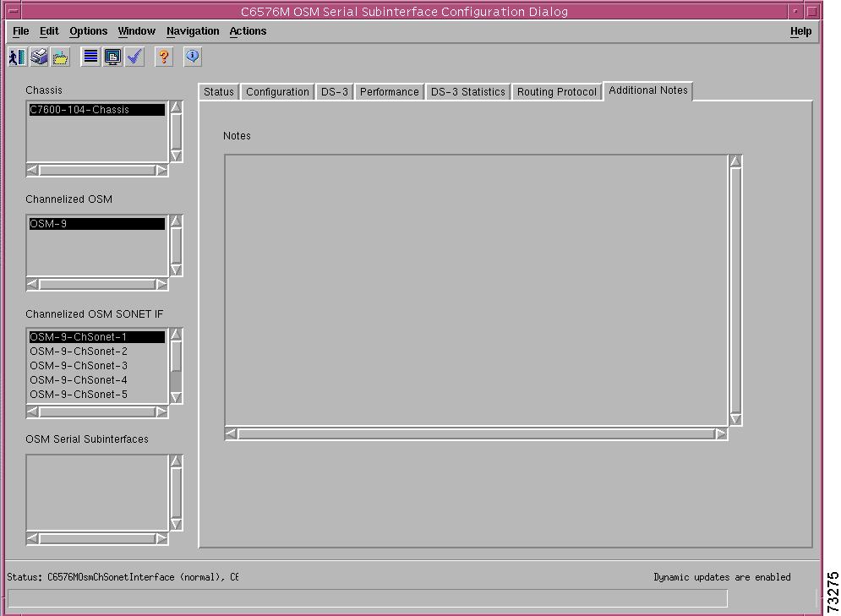Click SONET IF list scroll left arrow
The height and width of the screenshot is (616, 841).
click(33, 412)
